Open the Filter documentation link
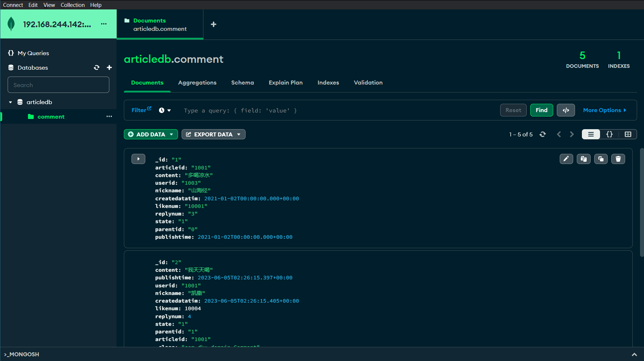 pyautogui.click(x=141, y=110)
